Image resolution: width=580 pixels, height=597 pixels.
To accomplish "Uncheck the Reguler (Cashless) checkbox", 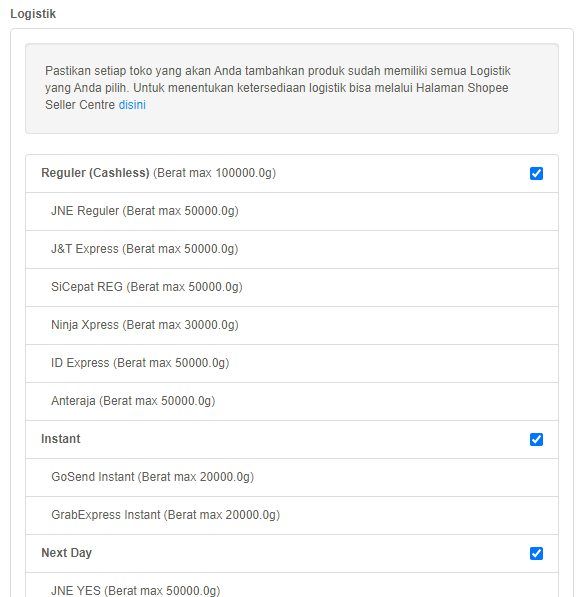I will [x=536, y=173].
